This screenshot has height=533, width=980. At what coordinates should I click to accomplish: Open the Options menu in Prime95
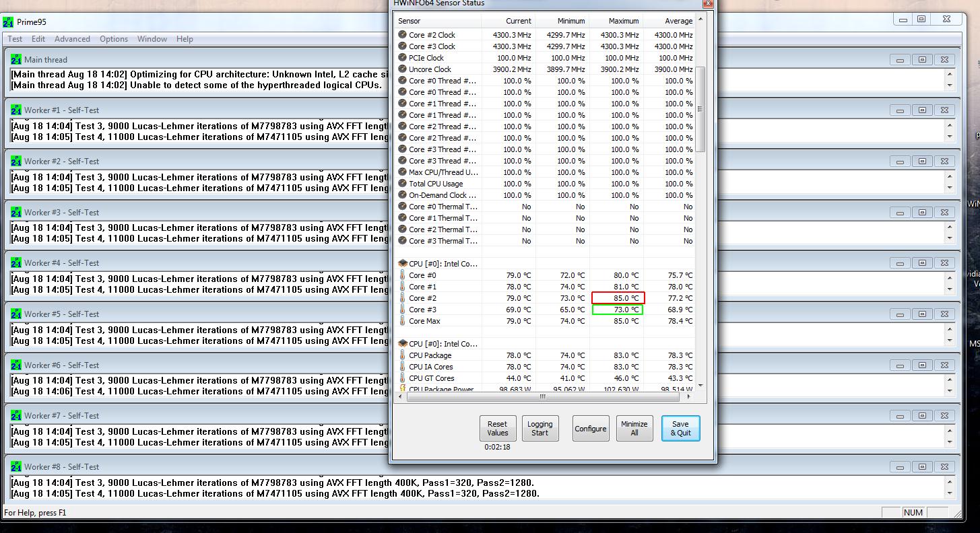(114, 39)
